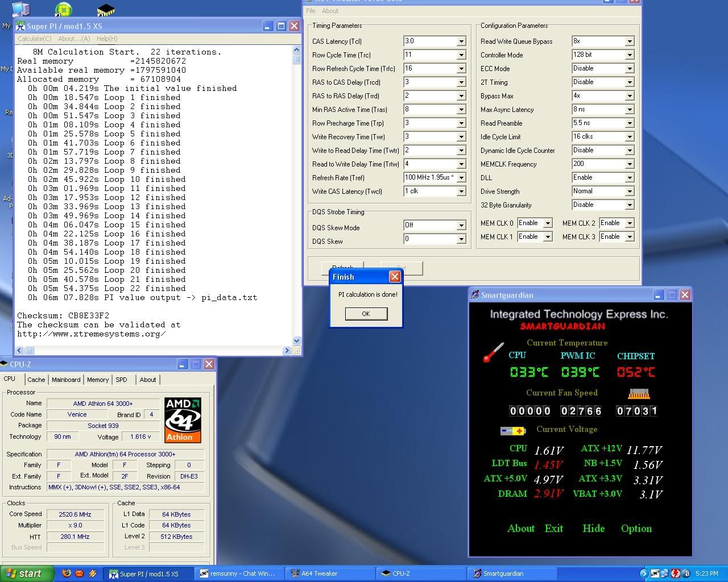Open the mail quick launch icon in taskbar
This screenshot has width=728, height=582.
pos(79,573)
